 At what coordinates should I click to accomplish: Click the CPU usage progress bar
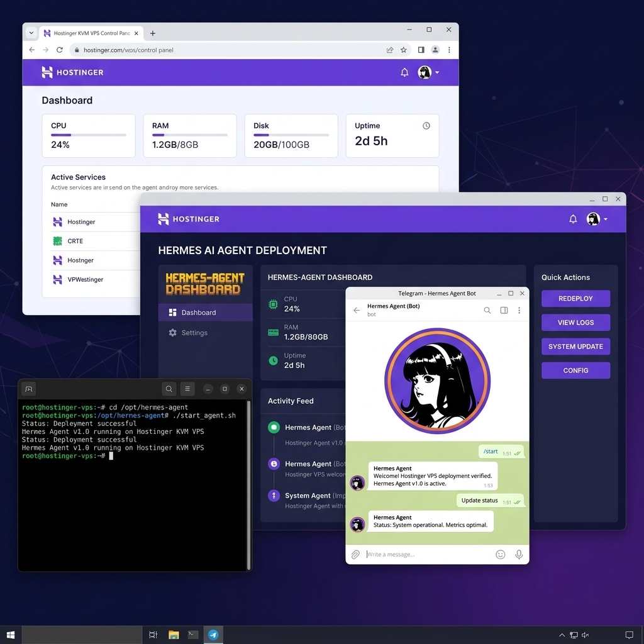coord(88,135)
